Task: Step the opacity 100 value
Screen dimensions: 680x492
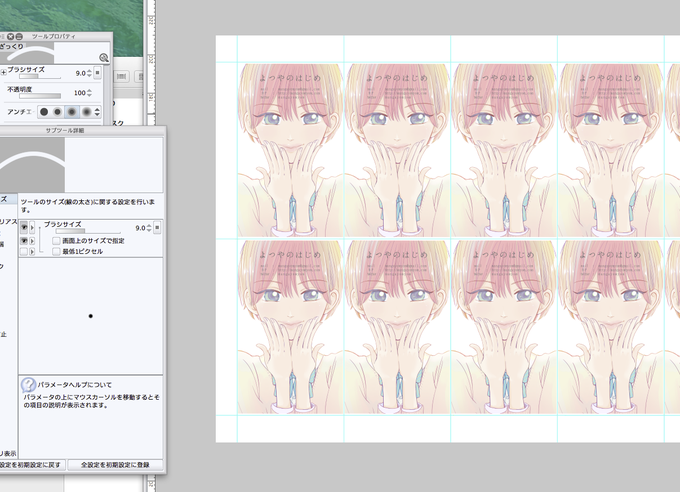Action: (x=89, y=93)
